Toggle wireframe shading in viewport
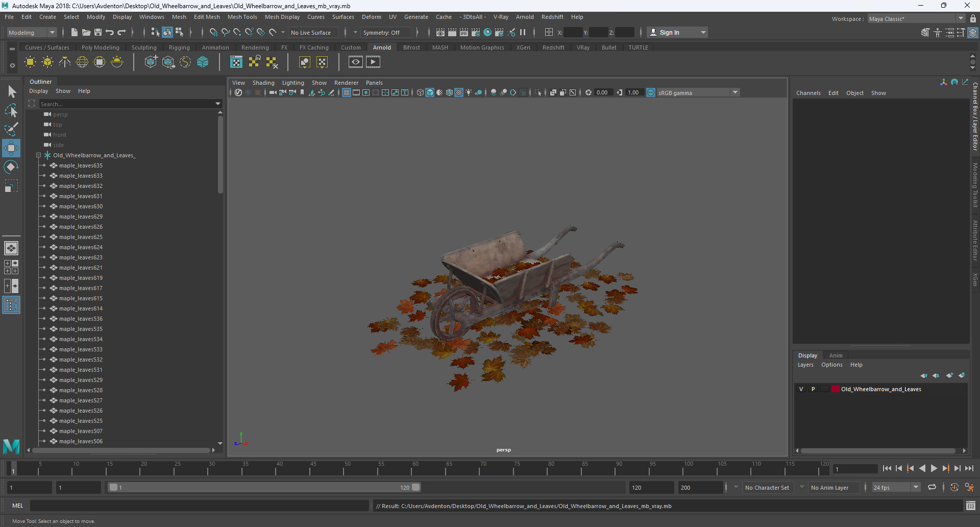 click(420, 92)
